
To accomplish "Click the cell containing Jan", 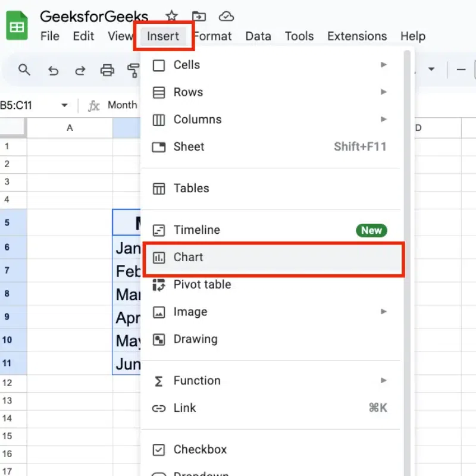I will click(x=127, y=248).
